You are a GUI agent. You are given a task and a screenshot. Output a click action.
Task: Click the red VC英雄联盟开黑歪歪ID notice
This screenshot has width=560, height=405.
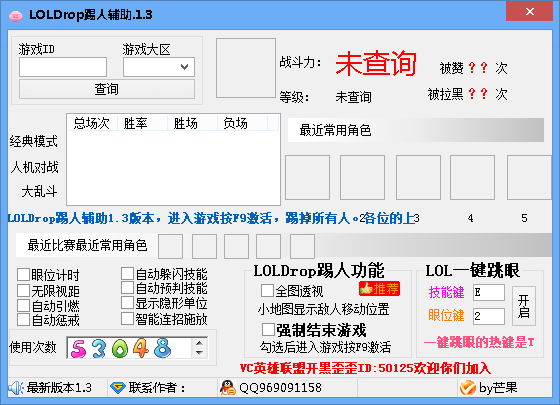coord(365,368)
